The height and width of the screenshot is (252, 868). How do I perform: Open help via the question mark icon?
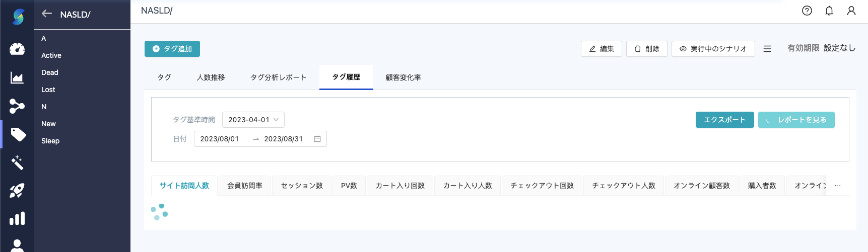coord(807,11)
